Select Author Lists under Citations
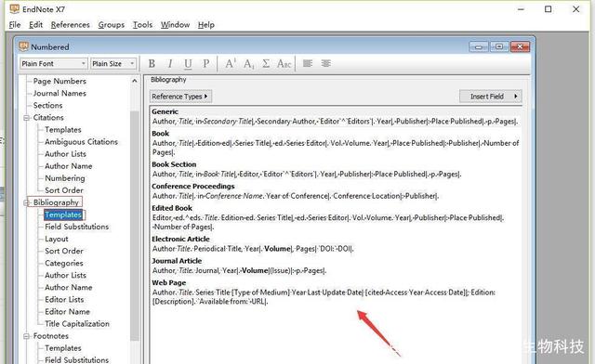Screen dimensions: 595x364 coord(65,154)
